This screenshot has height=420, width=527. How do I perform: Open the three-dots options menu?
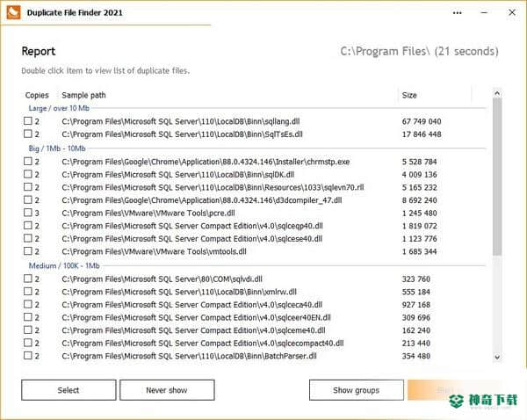coord(457,13)
